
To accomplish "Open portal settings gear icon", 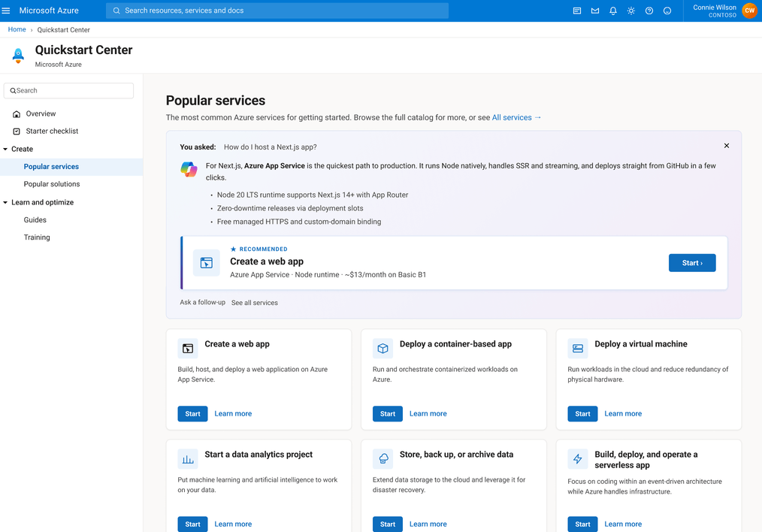I will [x=630, y=11].
